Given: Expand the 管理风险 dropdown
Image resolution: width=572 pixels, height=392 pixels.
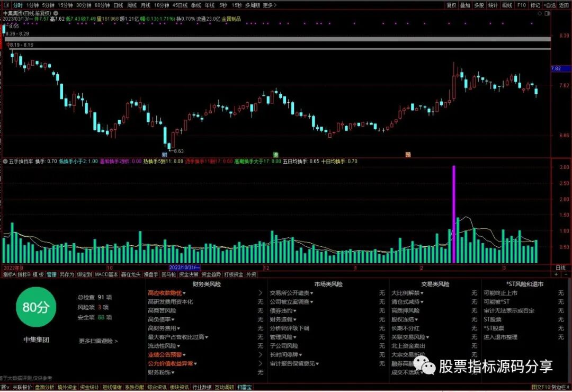Looking at the screenshot, I should click(283, 337).
